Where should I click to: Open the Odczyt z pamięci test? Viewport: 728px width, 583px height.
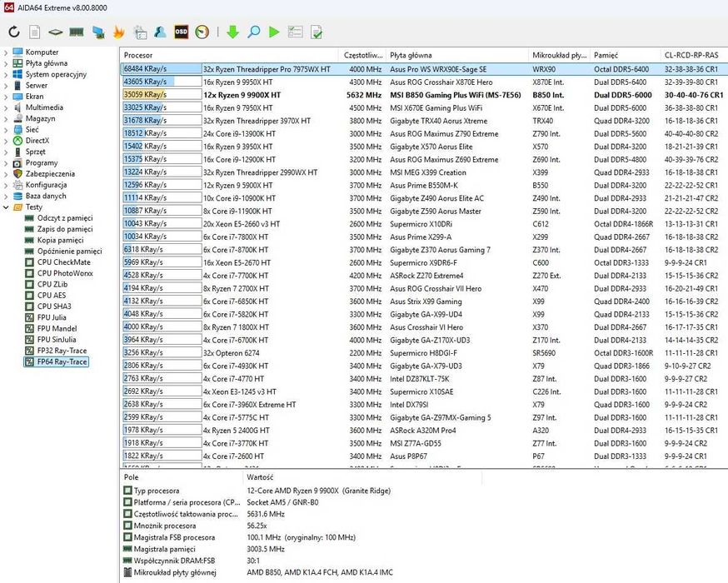click(x=64, y=218)
